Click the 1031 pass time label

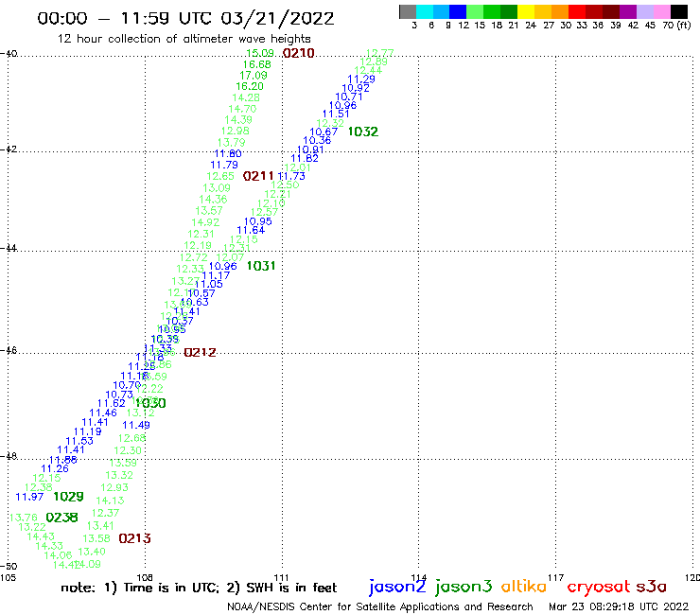(261, 266)
